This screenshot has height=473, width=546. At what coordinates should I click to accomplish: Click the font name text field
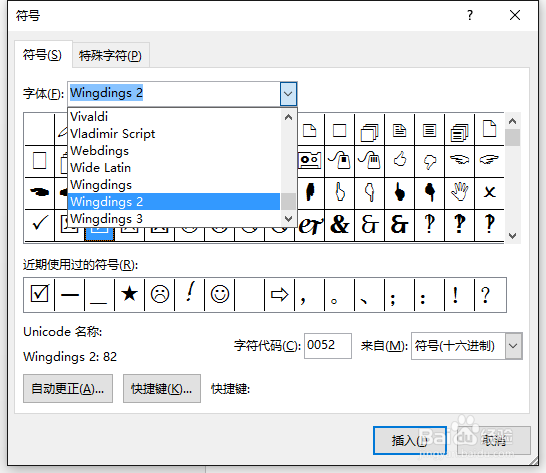coord(174,94)
